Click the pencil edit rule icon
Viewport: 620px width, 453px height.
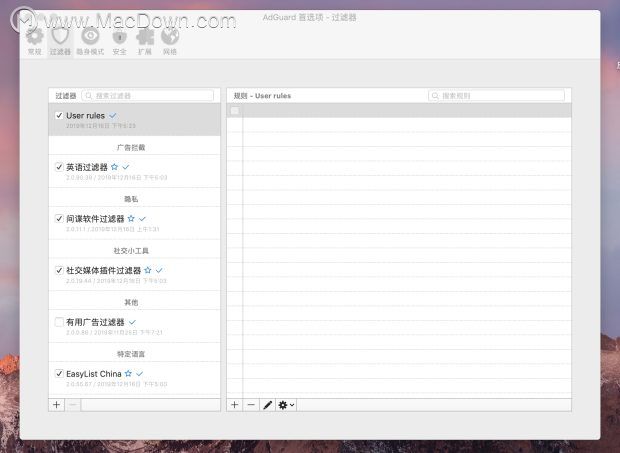(268, 405)
